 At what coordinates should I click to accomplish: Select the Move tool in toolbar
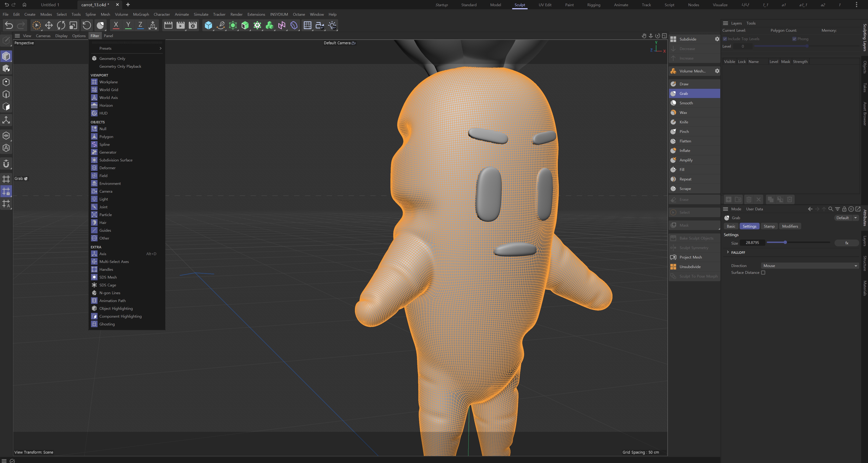click(x=49, y=25)
